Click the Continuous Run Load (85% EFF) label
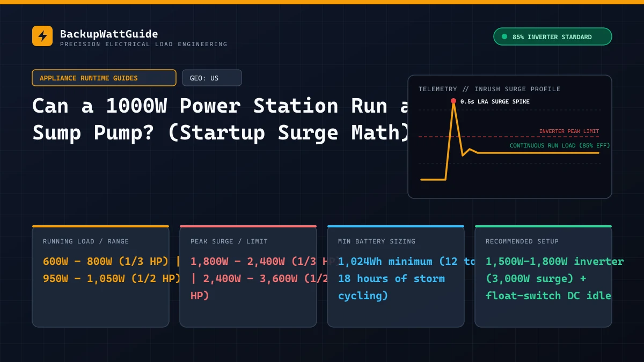The width and height of the screenshot is (644, 362). [x=560, y=145]
